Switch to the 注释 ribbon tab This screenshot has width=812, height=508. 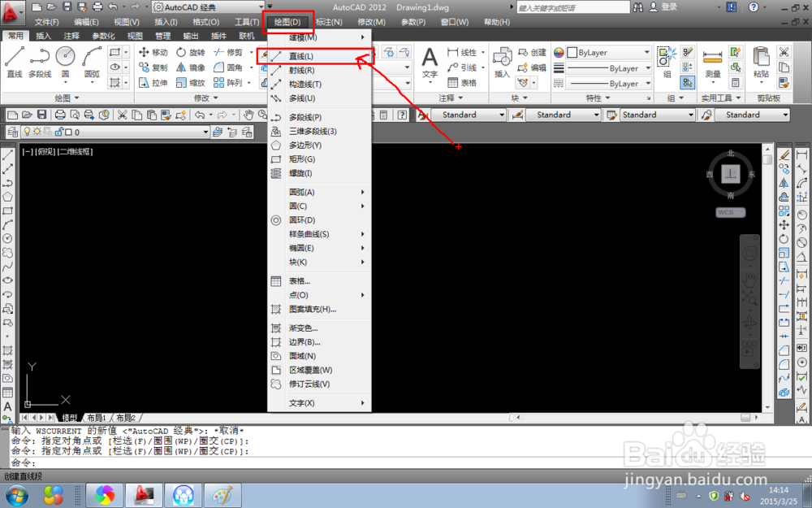coord(71,36)
